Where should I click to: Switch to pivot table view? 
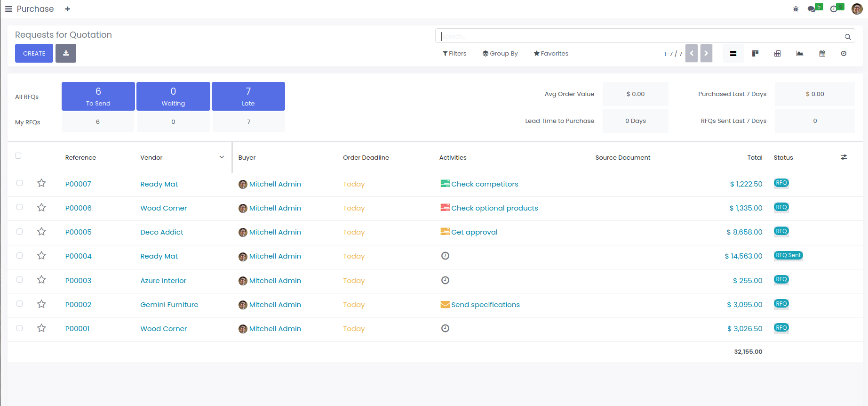[777, 54]
